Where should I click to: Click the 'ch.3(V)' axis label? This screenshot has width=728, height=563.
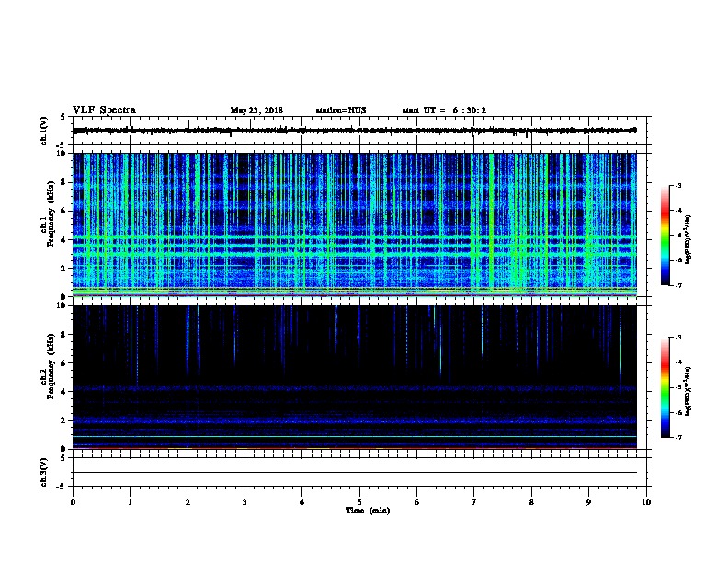[x=44, y=473]
